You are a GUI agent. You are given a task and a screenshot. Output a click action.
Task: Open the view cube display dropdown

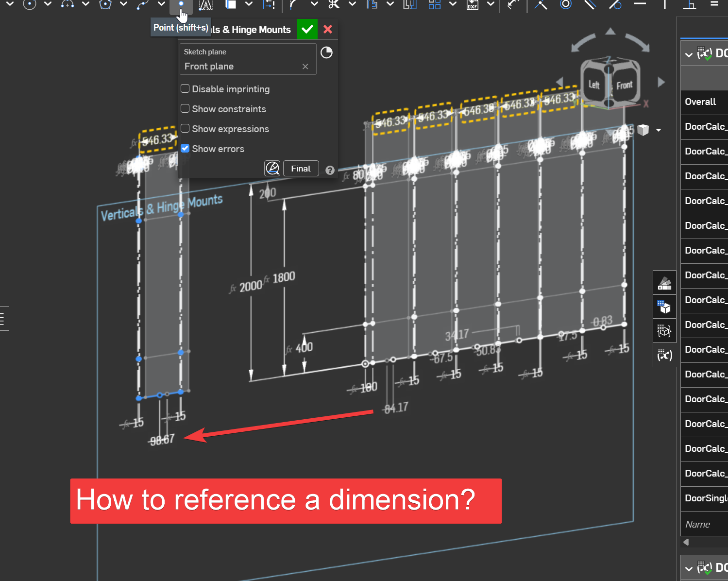pyautogui.click(x=659, y=130)
